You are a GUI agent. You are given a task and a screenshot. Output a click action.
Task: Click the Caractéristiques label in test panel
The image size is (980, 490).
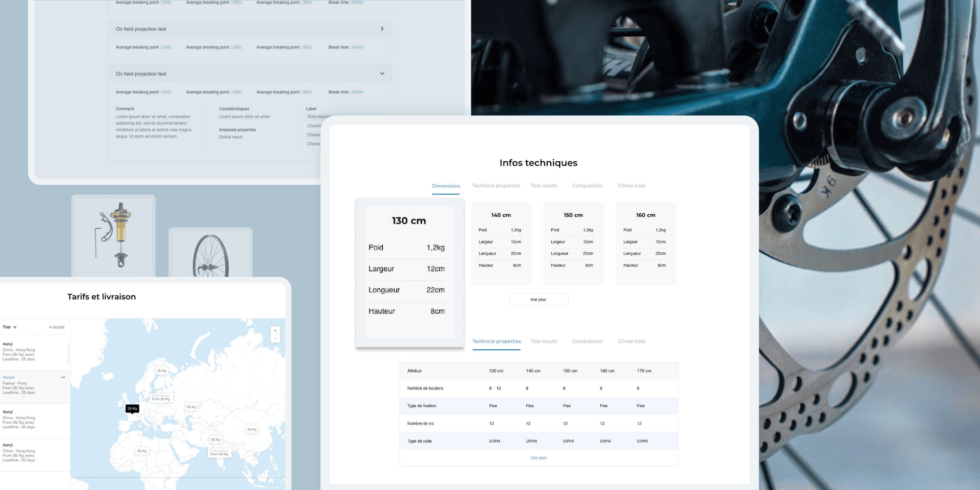(x=234, y=109)
